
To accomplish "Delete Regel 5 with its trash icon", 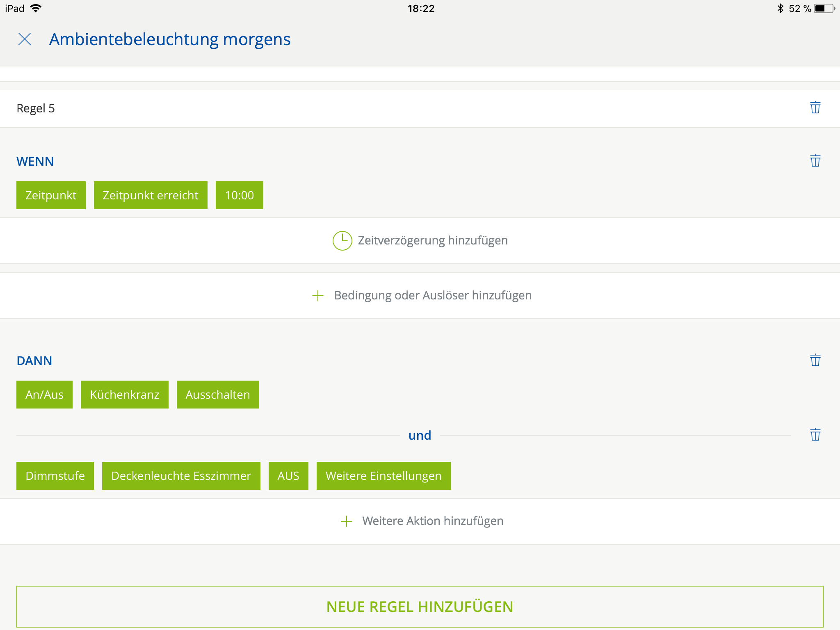I will click(815, 107).
